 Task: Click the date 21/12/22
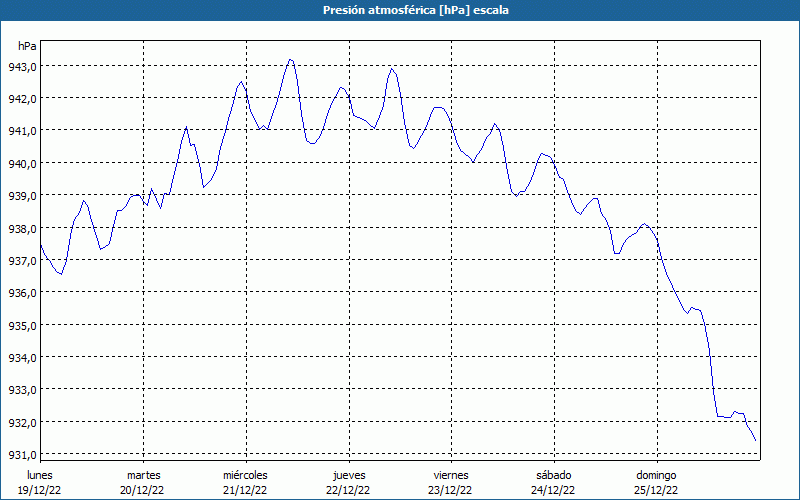[245, 490]
